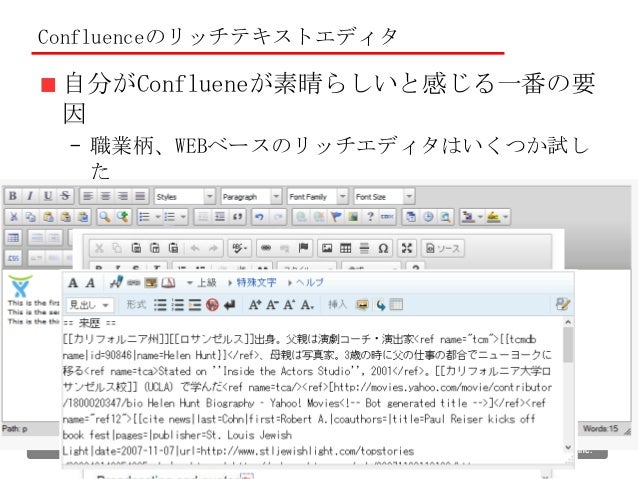
Task: Click the bigger text A+ icon
Action: click(255, 305)
